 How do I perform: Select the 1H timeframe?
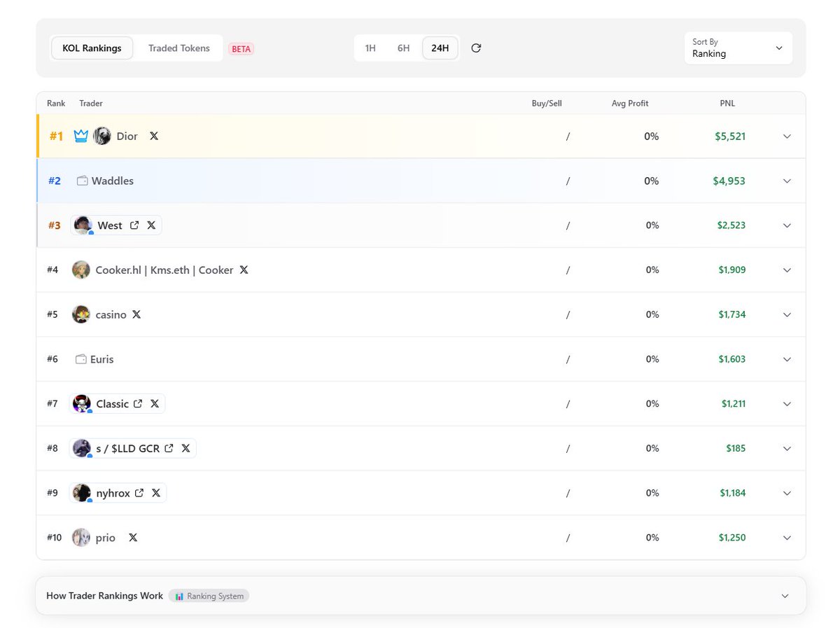[x=370, y=48]
